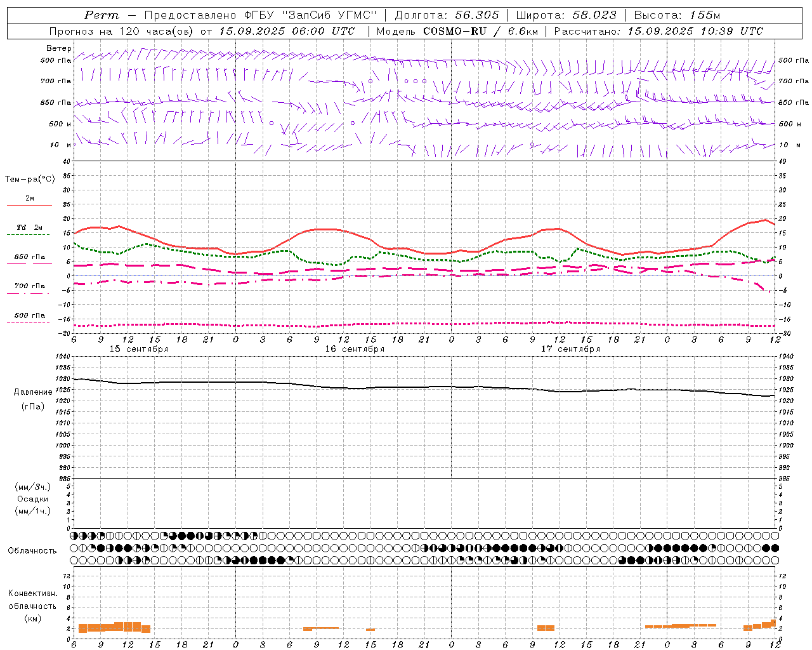Click the "Высота: 155м" header field

point(677,15)
